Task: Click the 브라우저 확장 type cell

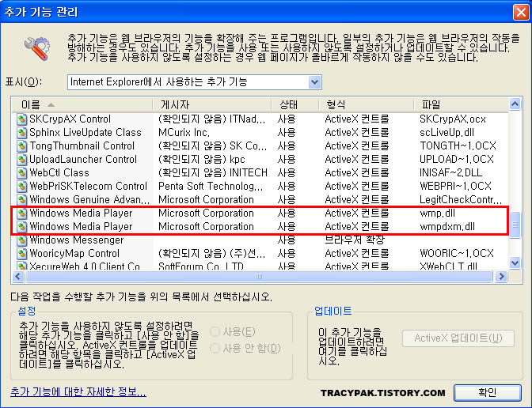Action: 355,240
